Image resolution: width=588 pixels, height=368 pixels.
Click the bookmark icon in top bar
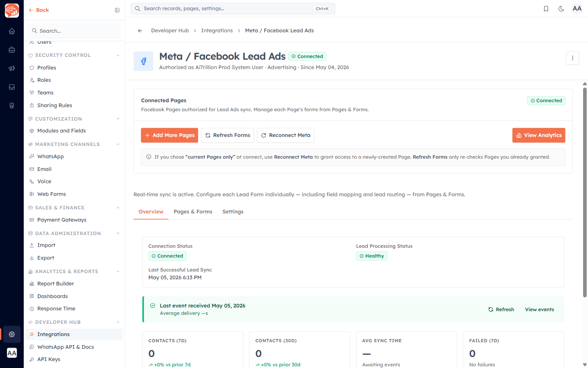point(546,9)
